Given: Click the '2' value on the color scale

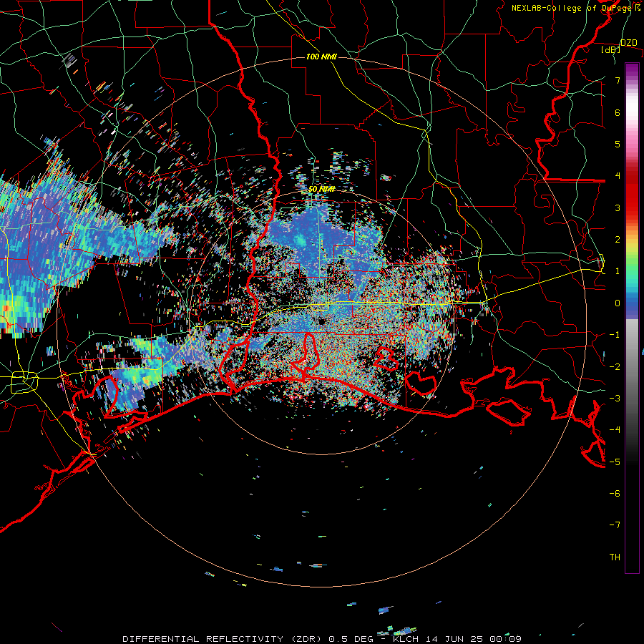Looking at the screenshot, I should click(618, 240).
